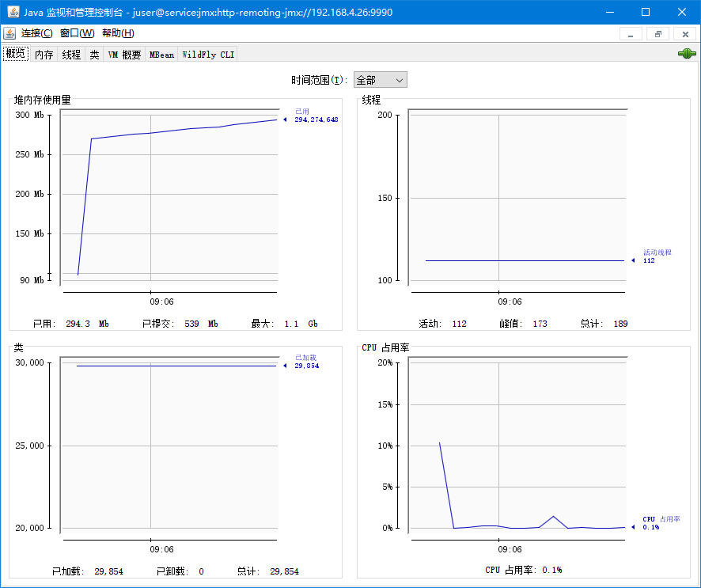701x588 pixels.
Task: Open the MBean tab
Action: [x=161, y=55]
